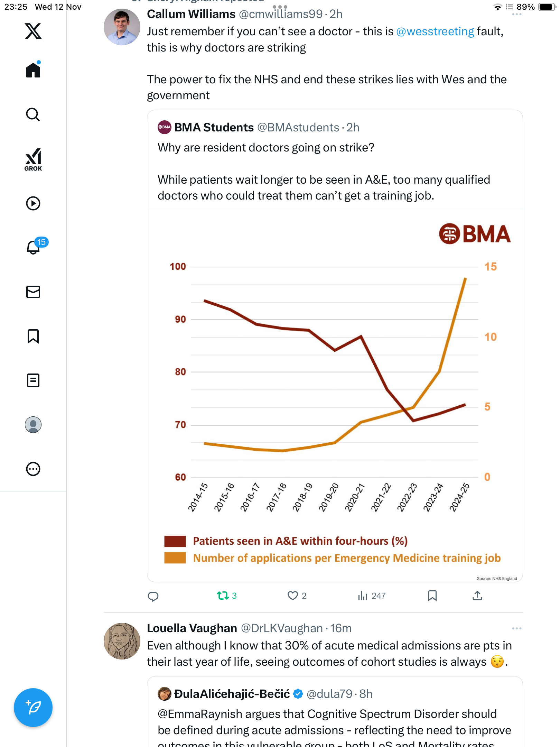Share Callum Williams' post

tap(477, 596)
